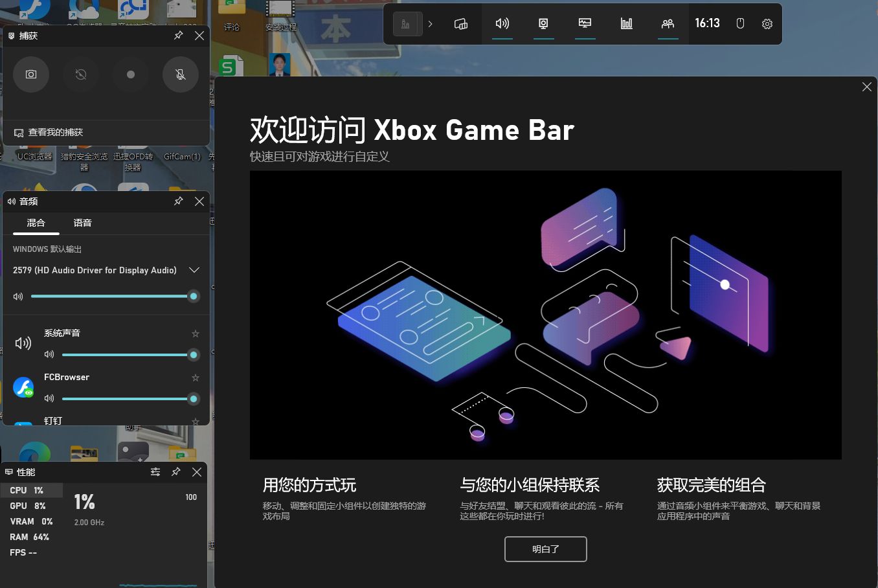878x588 pixels.
Task: Toggle mouse click-through in the Game Bar
Action: [741, 24]
